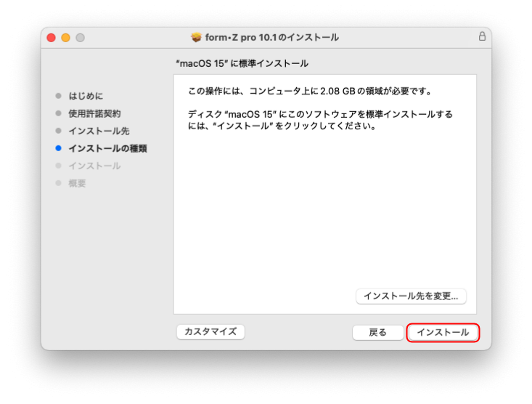This screenshot has height=404, width=532.
Task: Click the padlock icon in the title bar
Action: (482, 36)
